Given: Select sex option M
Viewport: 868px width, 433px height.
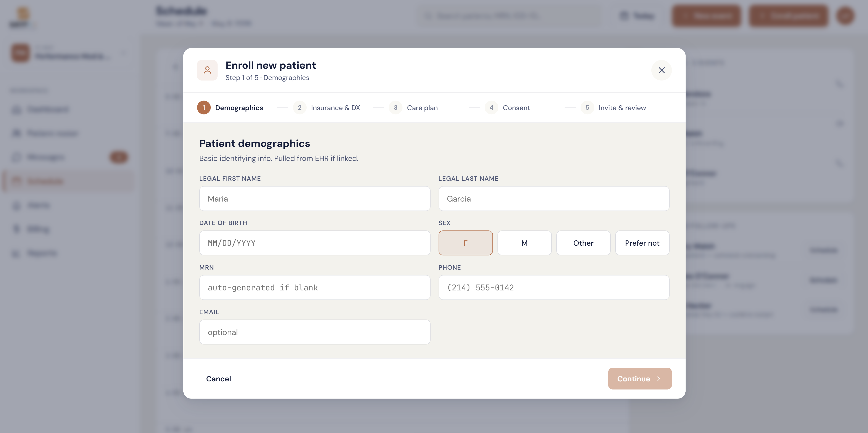Looking at the screenshot, I should click(x=524, y=243).
